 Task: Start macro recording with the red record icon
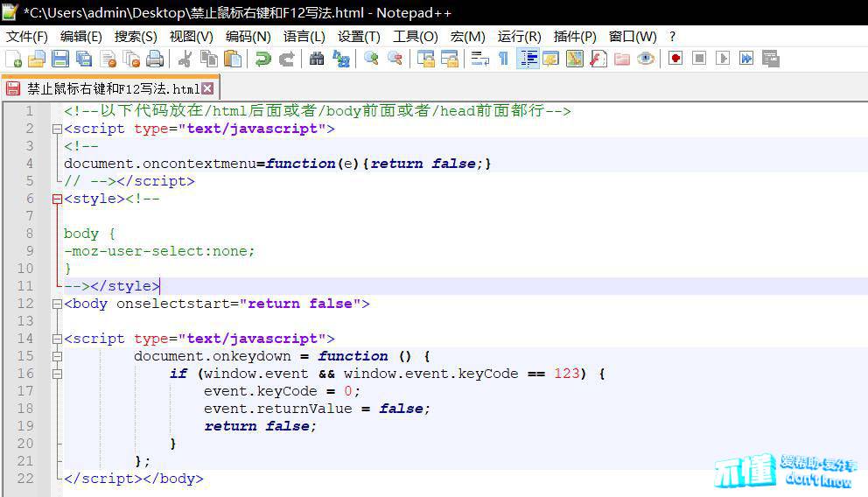click(675, 59)
